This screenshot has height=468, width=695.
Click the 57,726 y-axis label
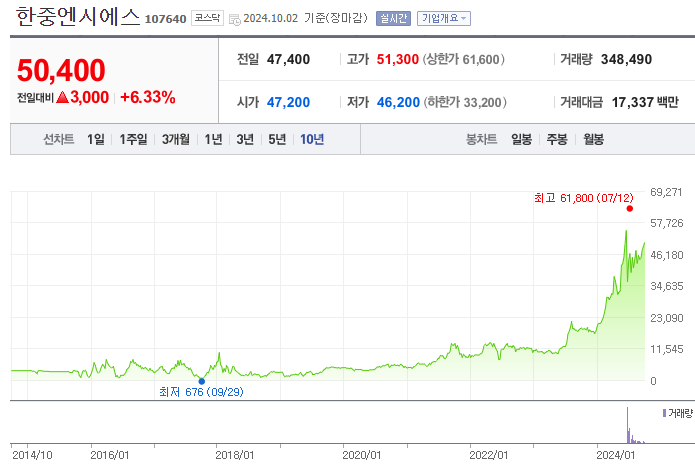[x=667, y=223]
